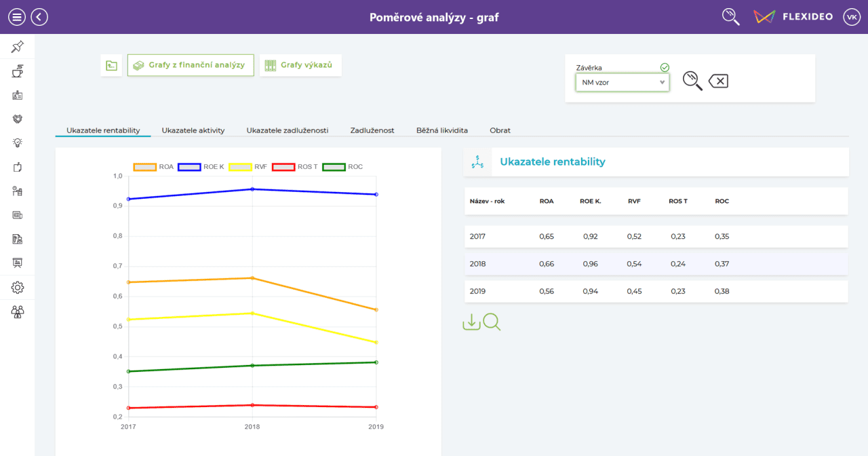Click the ROC table column header
The height and width of the screenshot is (456, 868).
(722, 201)
